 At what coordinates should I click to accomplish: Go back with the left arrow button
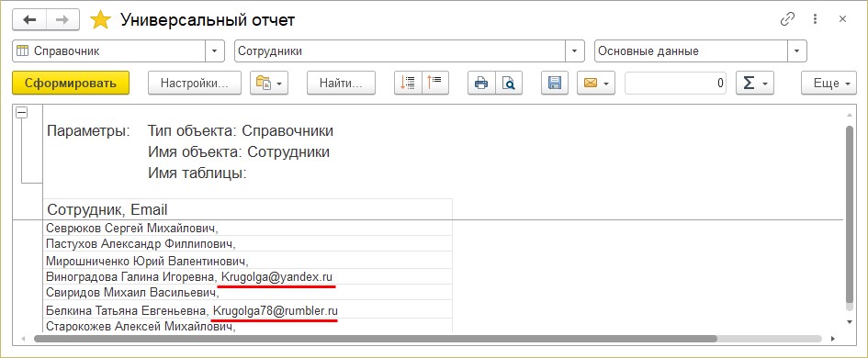click(x=29, y=20)
